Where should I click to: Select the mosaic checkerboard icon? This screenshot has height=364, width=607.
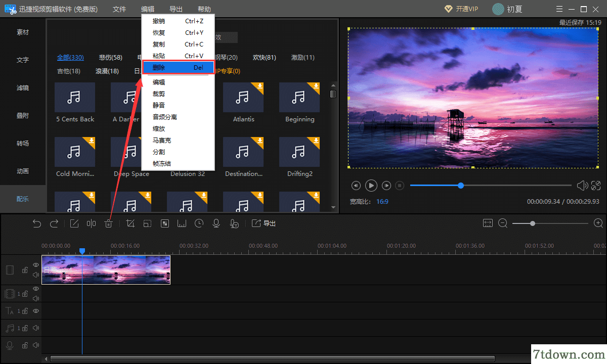(164, 223)
